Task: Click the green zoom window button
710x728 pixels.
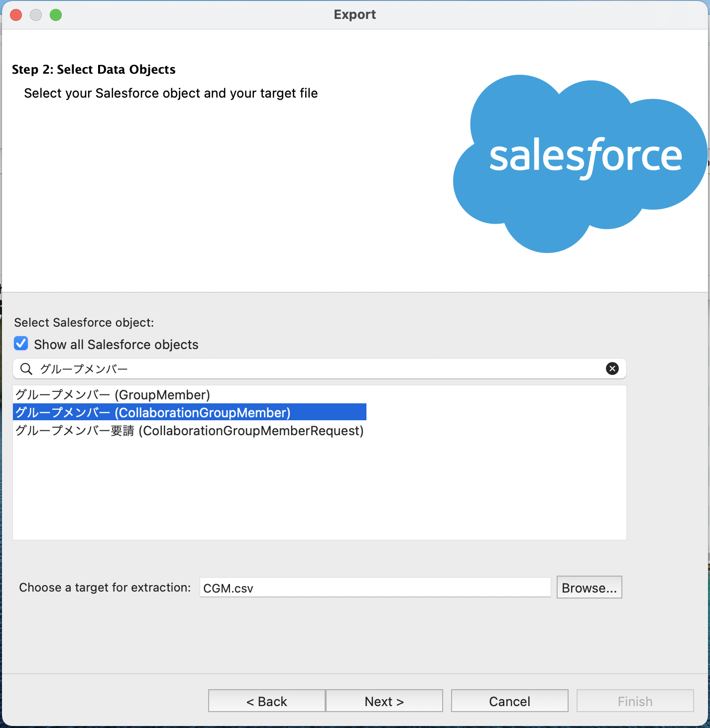Action: click(56, 15)
